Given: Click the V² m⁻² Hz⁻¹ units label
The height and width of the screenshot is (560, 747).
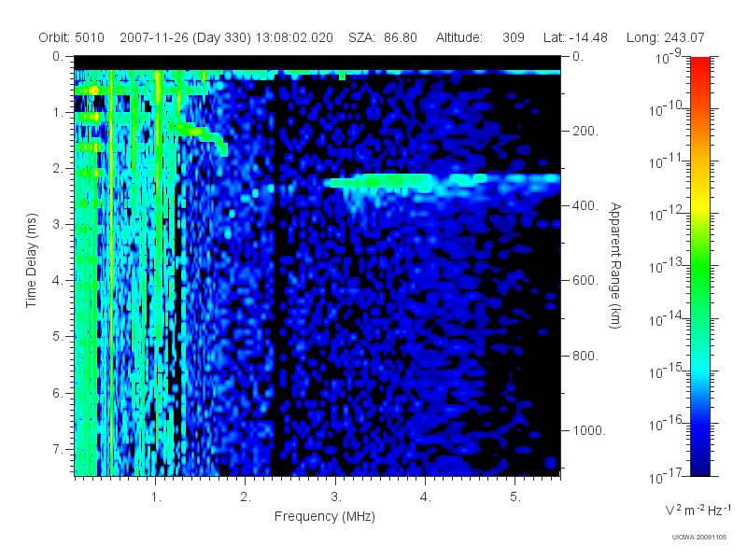Looking at the screenshot, I should pos(698,511).
